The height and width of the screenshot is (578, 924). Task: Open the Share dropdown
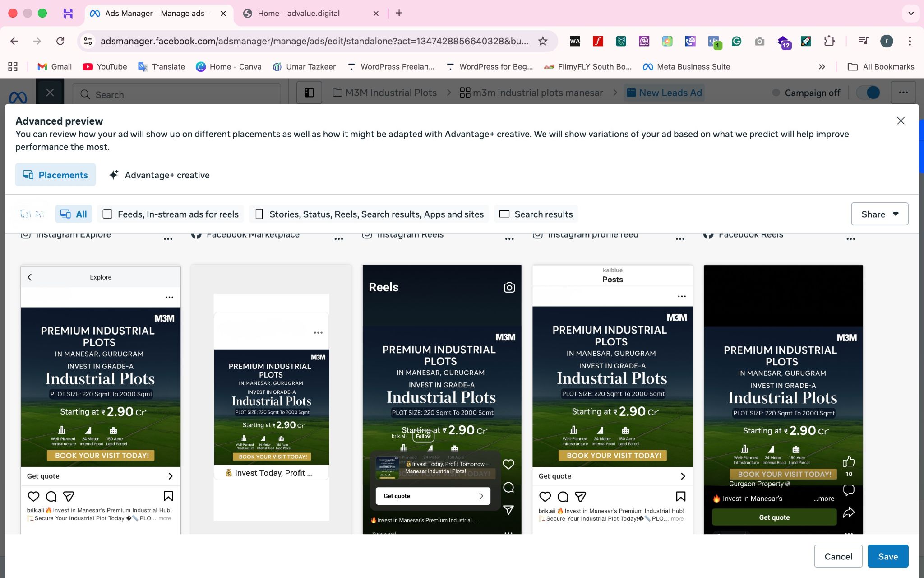(x=879, y=214)
